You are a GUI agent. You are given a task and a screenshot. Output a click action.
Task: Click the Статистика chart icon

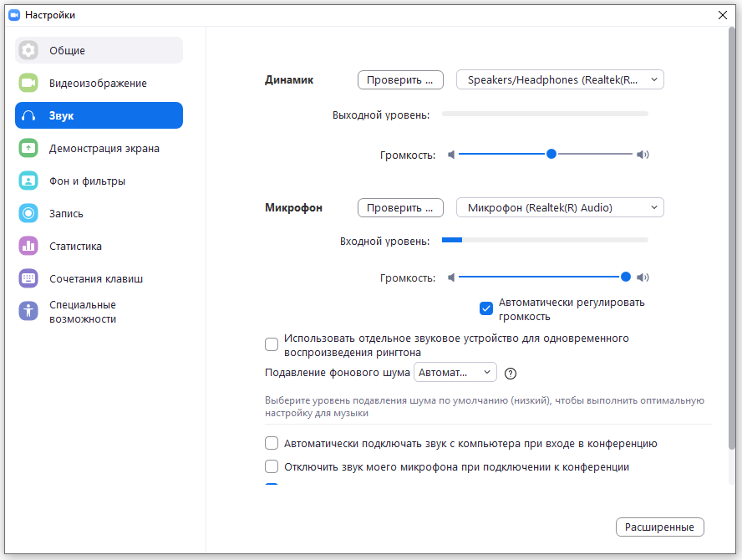(28, 246)
